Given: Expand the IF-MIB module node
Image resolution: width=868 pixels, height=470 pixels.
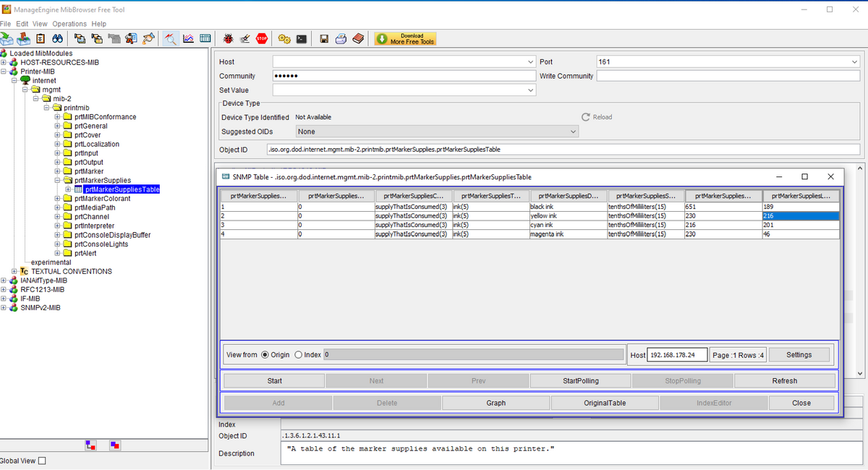Looking at the screenshot, I should coord(4,299).
